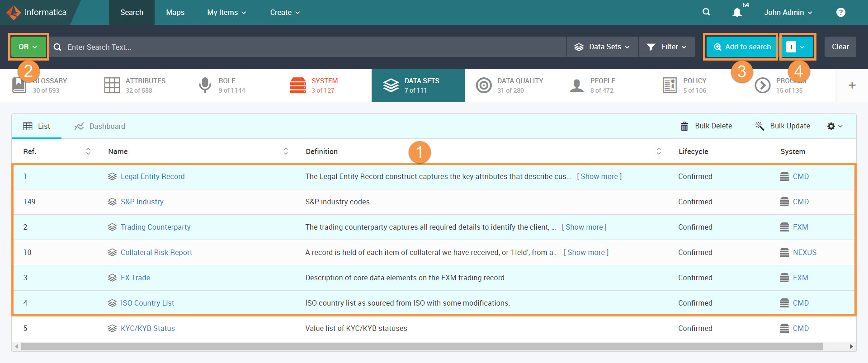This screenshot has height=363, width=868.
Task: Click the stacked layers icon beside Legal Entity Record
Action: 112,177
